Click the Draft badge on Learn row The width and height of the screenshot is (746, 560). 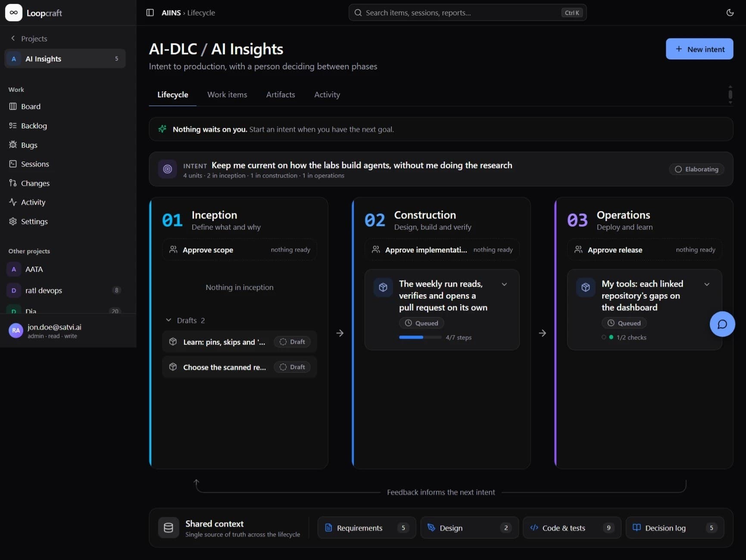click(x=292, y=342)
